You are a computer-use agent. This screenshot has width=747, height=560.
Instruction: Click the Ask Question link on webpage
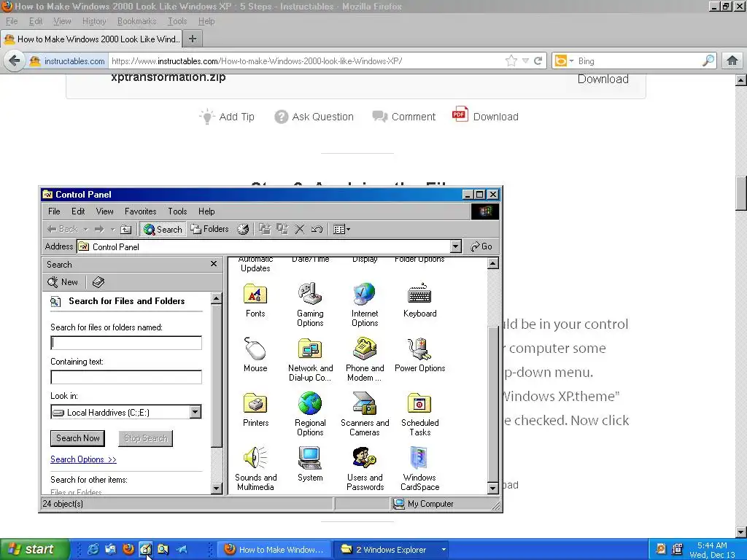314,117
